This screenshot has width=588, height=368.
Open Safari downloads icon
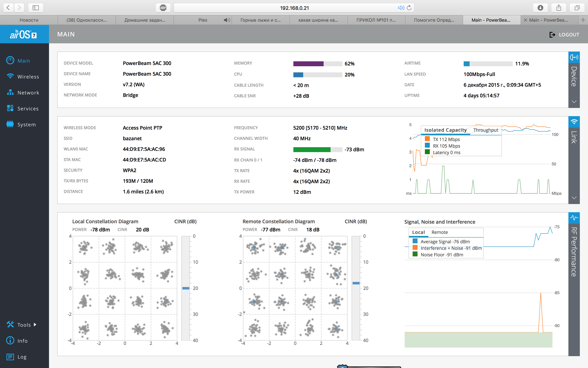pos(540,8)
